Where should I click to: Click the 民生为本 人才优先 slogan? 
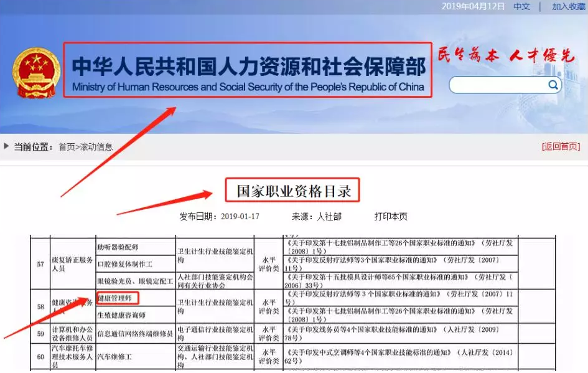coord(506,55)
